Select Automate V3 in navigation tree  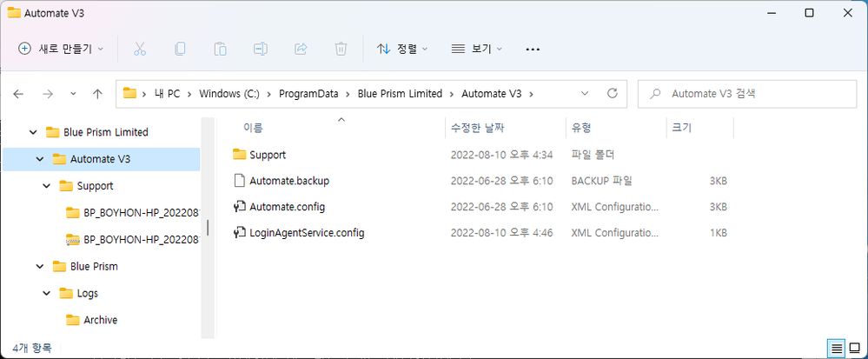coord(100,159)
